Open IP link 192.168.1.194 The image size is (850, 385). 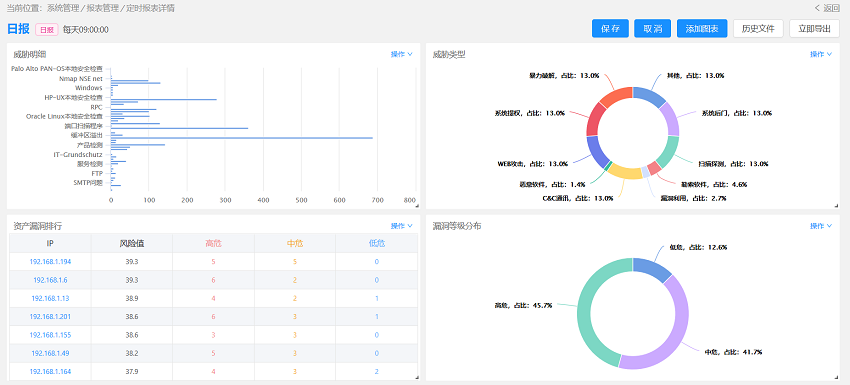pos(50,261)
